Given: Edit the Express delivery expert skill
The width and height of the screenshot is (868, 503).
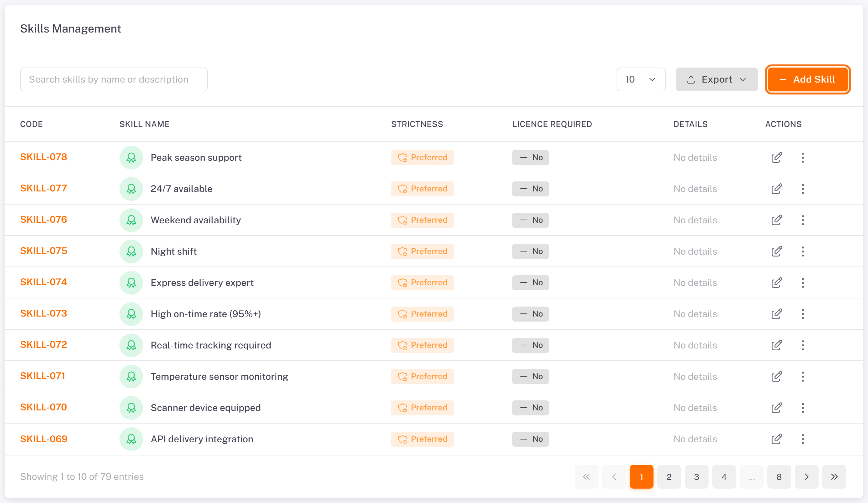Looking at the screenshot, I should pos(776,282).
